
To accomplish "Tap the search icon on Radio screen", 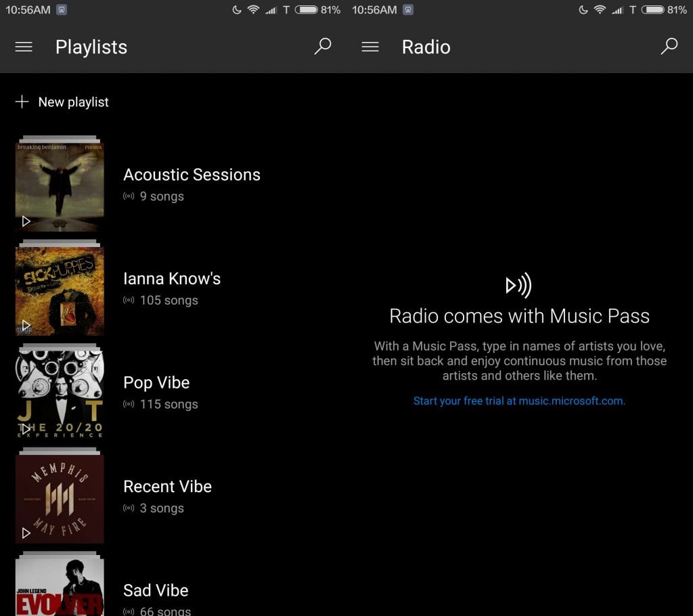I will tap(669, 46).
